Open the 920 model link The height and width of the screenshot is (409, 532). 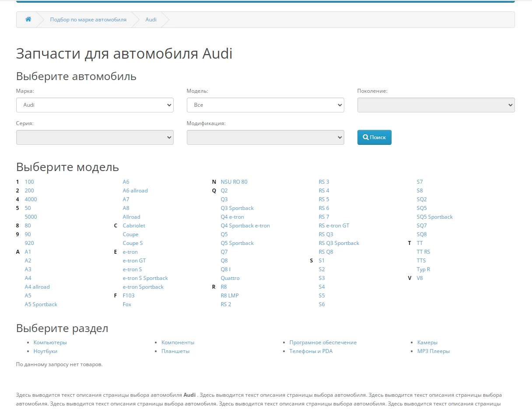point(29,243)
